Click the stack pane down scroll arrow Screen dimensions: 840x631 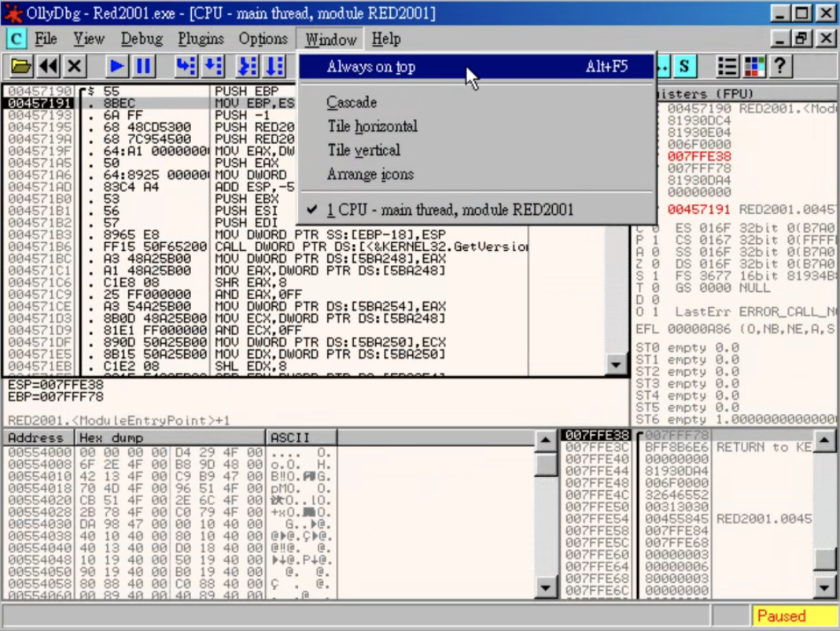[x=824, y=587]
